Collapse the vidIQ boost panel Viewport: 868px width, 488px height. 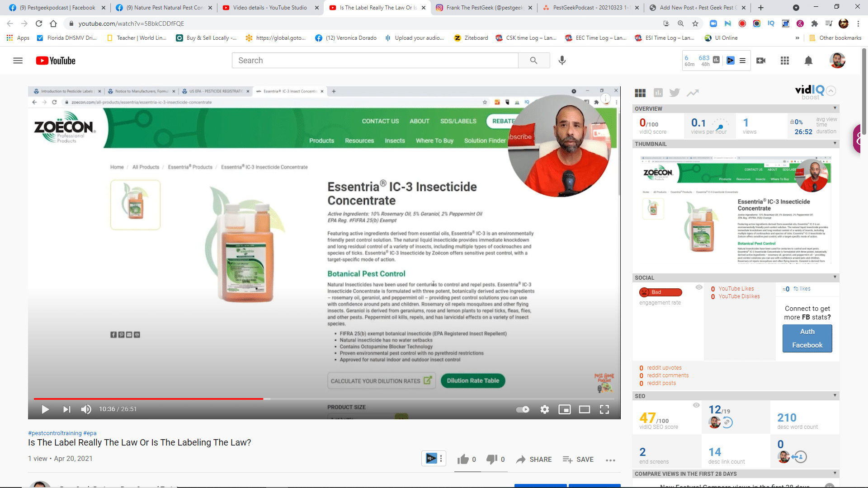click(x=831, y=91)
